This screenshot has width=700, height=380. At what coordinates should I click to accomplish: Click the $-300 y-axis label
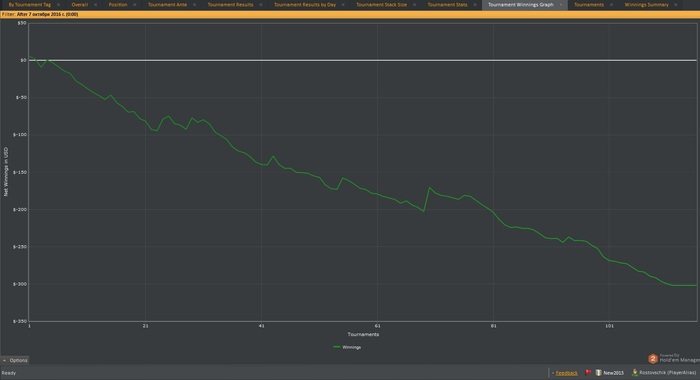pyautogui.click(x=21, y=284)
